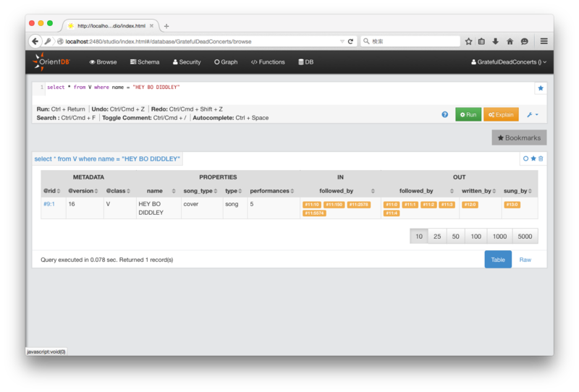This screenshot has width=579, height=392.
Task: Open the written_by record #12:0
Action: tap(470, 205)
